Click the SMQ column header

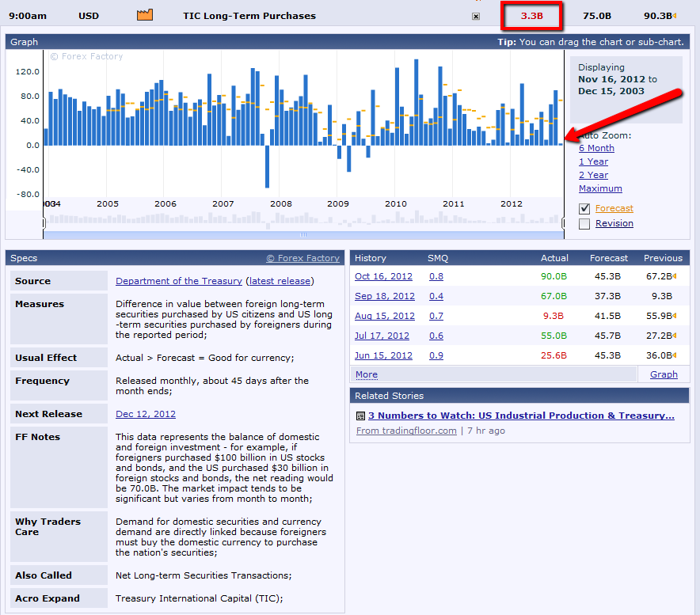pyautogui.click(x=437, y=258)
